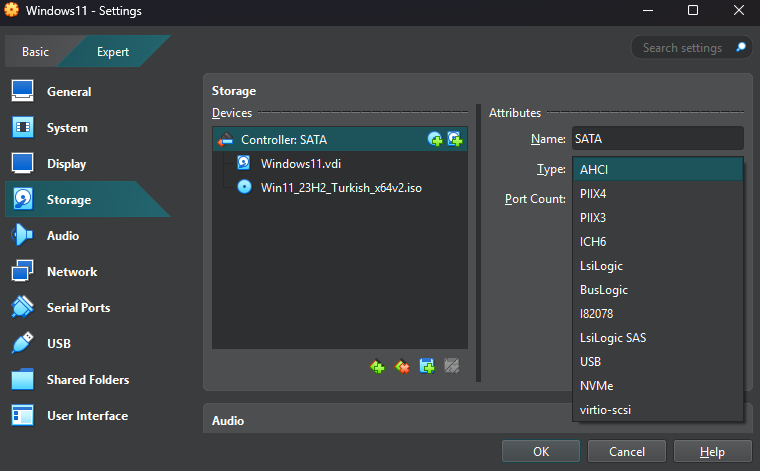This screenshot has width=760, height=471.
Task: Choose PIIX3 controller type
Action: (658, 218)
